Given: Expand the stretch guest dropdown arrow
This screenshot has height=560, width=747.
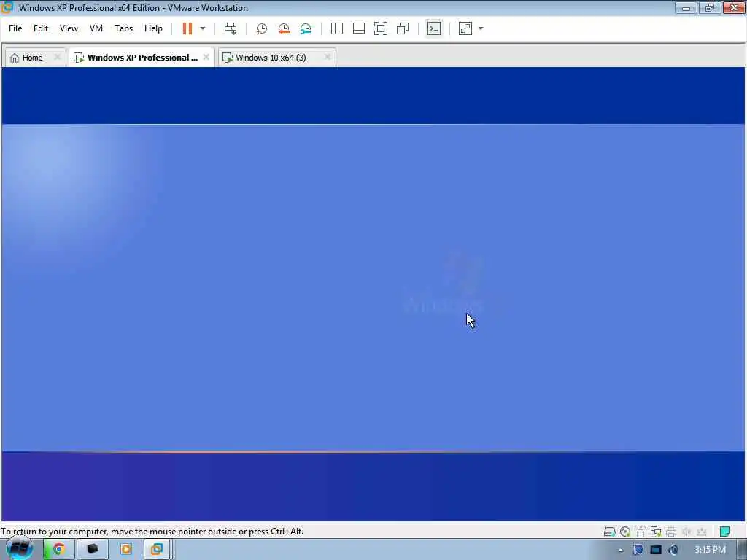Looking at the screenshot, I should [x=481, y=28].
